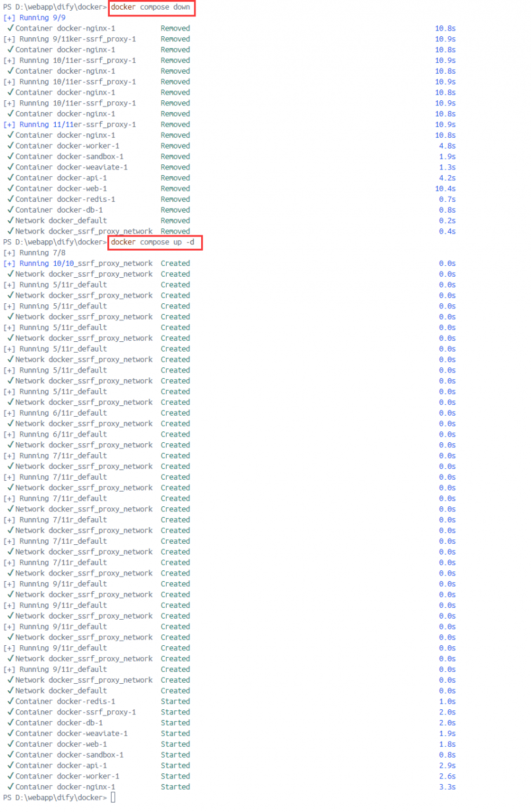The height and width of the screenshot is (812, 531).
Task: Click the checkmark beside docker-redis-1 Started line
Action: pyautogui.click(x=10, y=702)
